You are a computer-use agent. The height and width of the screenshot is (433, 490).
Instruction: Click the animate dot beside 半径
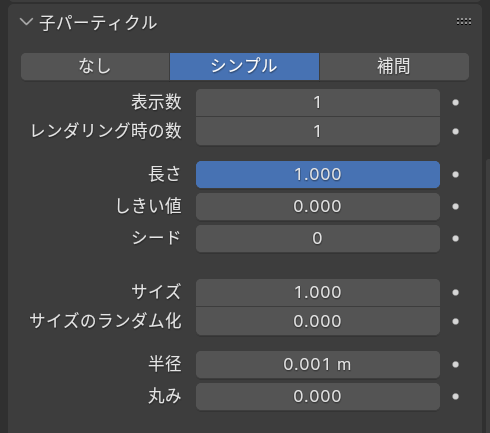click(455, 364)
